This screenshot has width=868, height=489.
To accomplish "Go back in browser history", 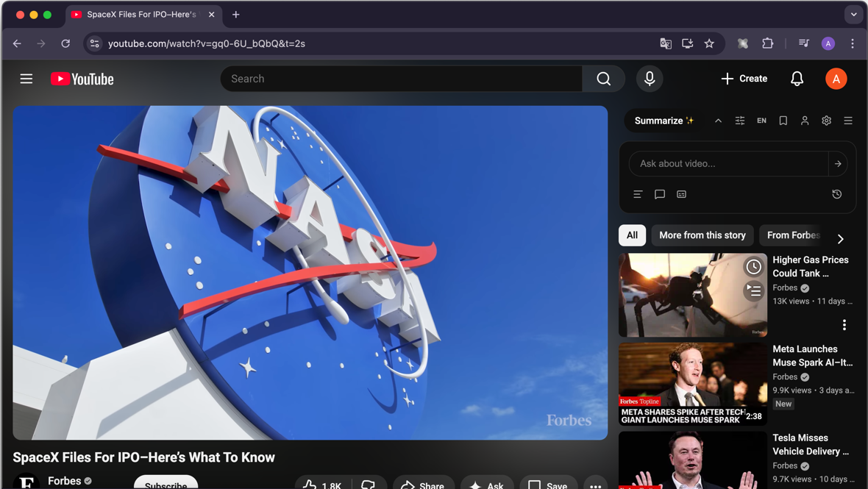I will pos(17,43).
